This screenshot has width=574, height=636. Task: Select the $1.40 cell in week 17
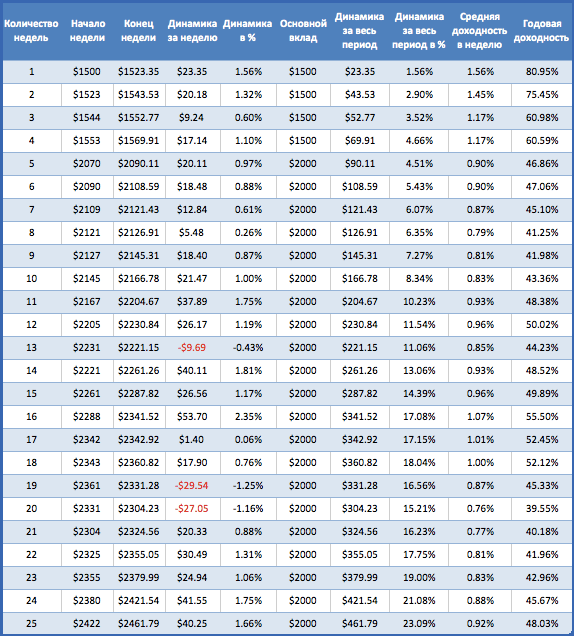(192, 440)
